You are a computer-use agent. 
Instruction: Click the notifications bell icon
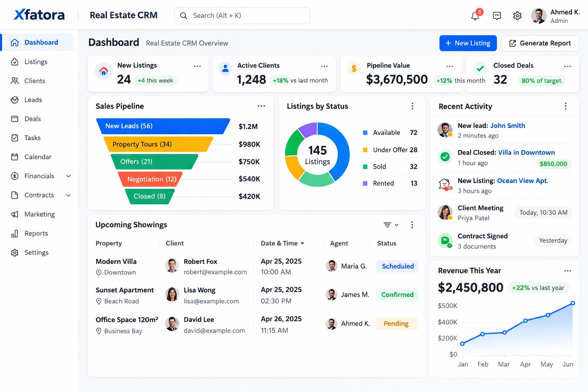(x=475, y=16)
